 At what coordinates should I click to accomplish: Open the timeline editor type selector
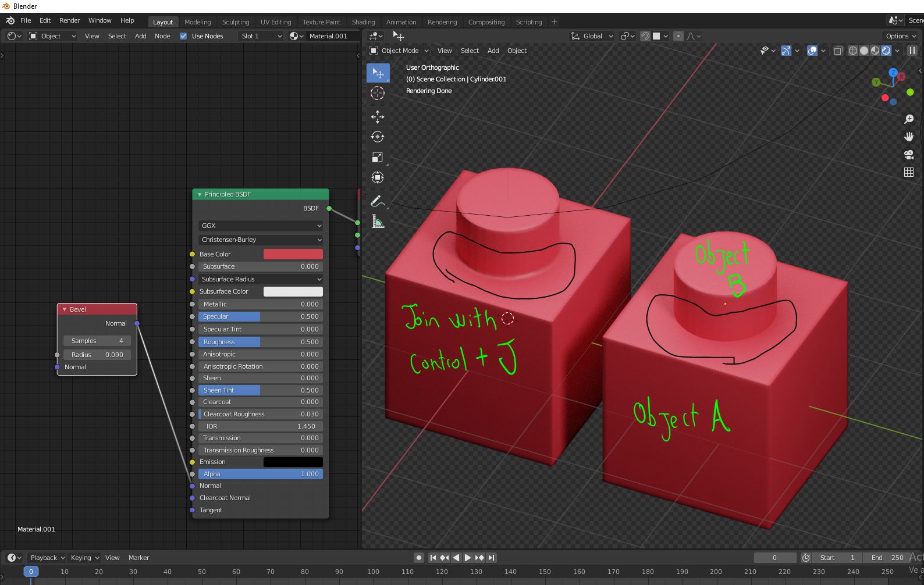coord(15,558)
